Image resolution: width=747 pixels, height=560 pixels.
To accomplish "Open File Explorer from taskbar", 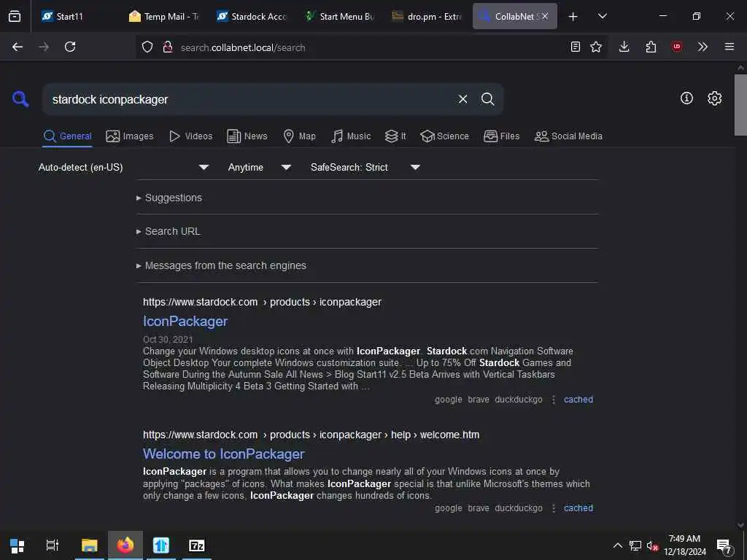I will (x=89, y=545).
